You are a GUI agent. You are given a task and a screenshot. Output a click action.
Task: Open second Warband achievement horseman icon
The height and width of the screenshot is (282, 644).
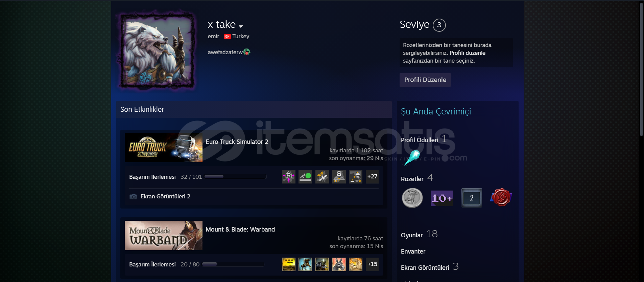tap(305, 264)
